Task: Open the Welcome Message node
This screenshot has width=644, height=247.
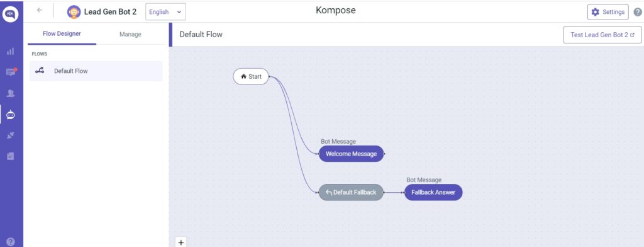Action: click(x=351, y=154)
